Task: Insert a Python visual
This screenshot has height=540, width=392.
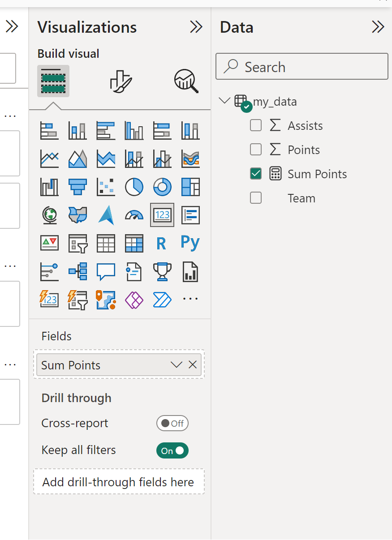Action: [190, 243]
